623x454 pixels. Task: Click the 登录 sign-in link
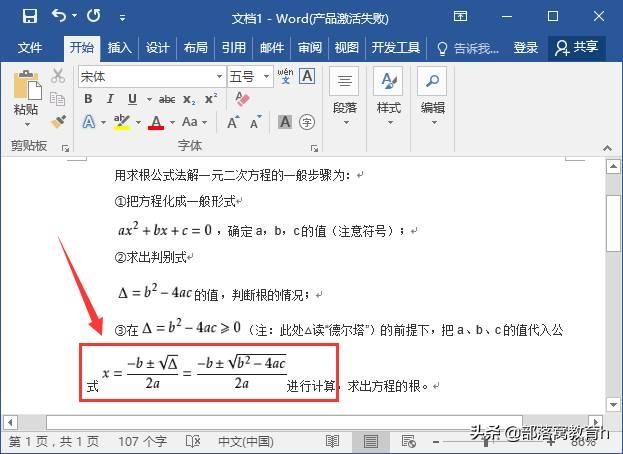coord(525,48)
